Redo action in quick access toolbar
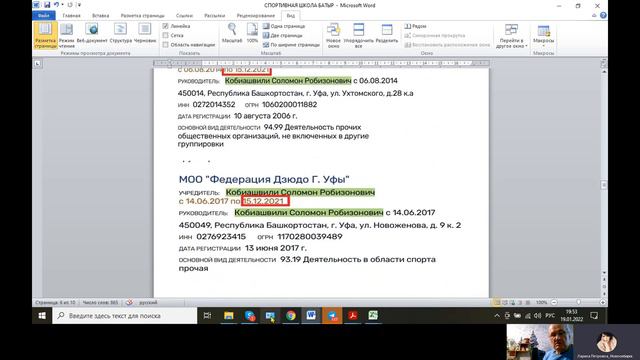The image size is (640, 360). (x=70, y=5)
